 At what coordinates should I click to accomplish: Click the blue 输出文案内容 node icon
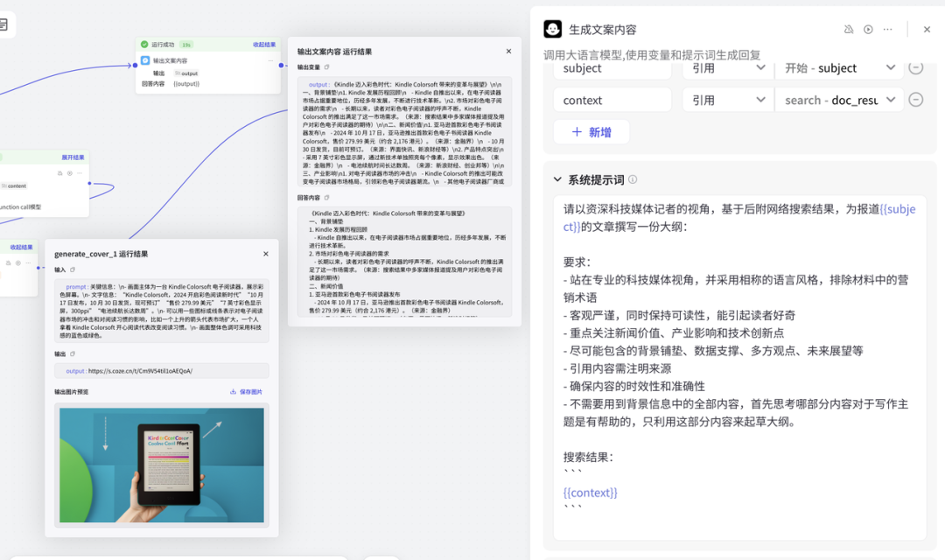tap(145, 60)
